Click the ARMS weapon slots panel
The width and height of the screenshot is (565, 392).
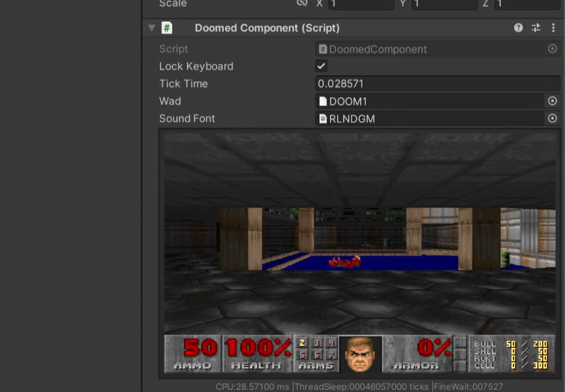click(x=316, y=354)
